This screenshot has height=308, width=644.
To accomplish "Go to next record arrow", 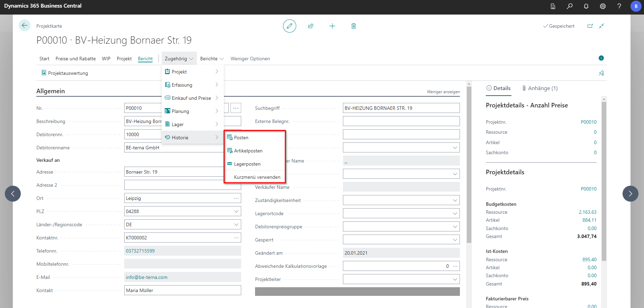I will 630,194.
